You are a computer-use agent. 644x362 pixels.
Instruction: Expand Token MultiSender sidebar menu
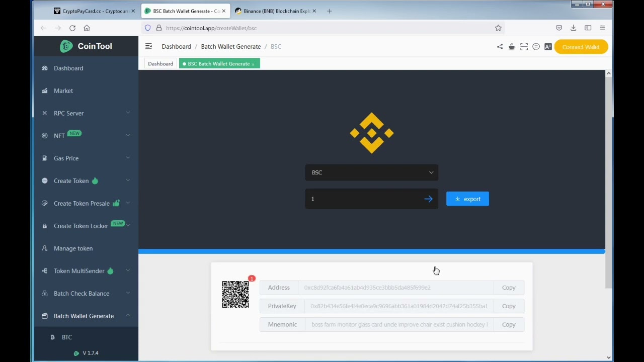(86, 271)
